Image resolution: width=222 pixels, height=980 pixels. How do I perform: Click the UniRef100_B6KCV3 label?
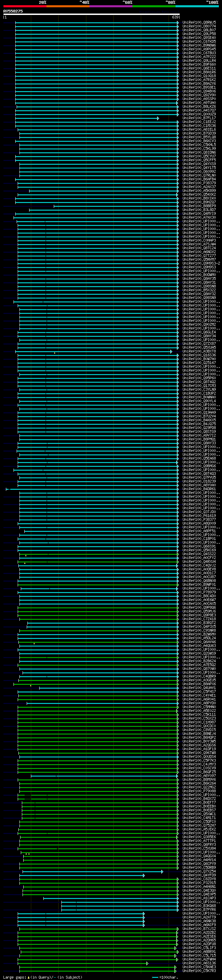pyautogui.click(x=199, y=141)
